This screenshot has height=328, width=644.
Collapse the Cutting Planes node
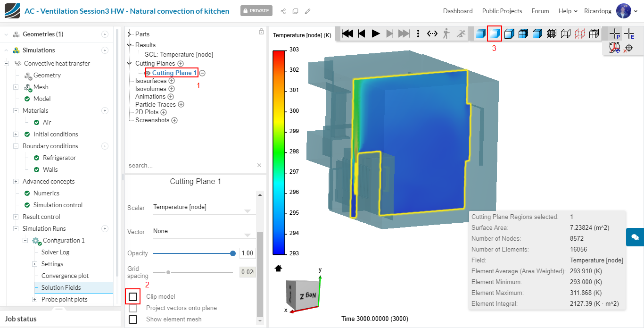click(x=130, y=64)
